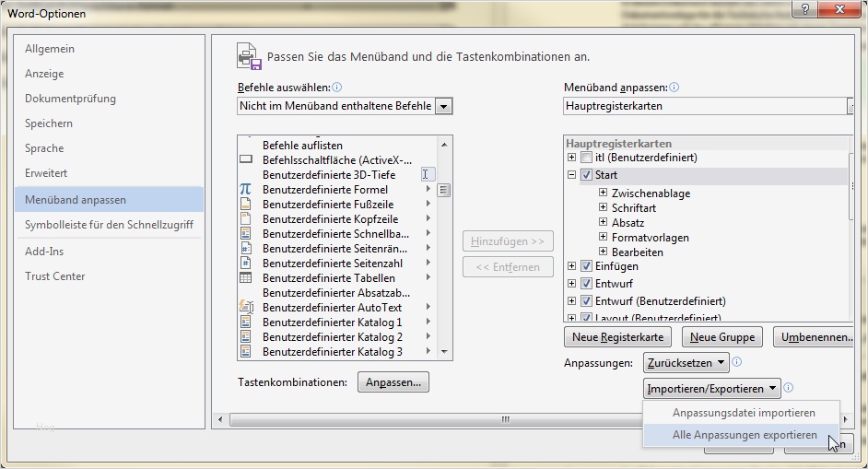Click info icon next to Zurücksetzen
This screenshot has width=868, height=469.
coord(737,362)
